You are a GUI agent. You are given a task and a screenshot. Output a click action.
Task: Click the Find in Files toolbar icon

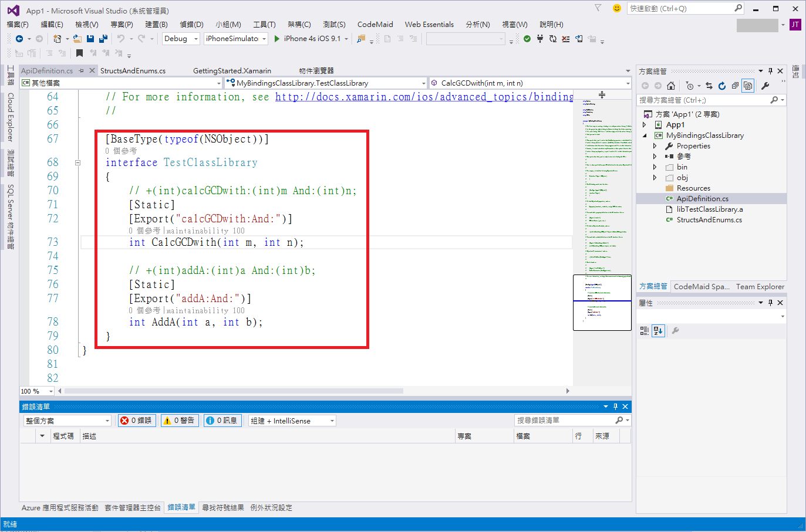coord(361,39)
